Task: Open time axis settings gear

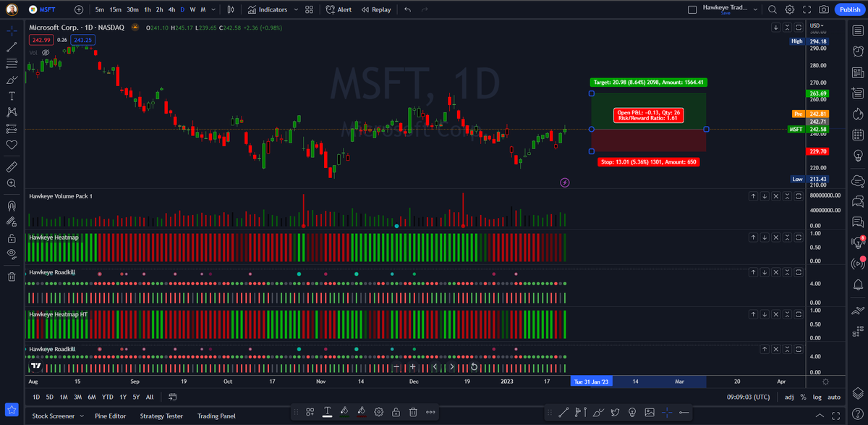Action: 826,381
